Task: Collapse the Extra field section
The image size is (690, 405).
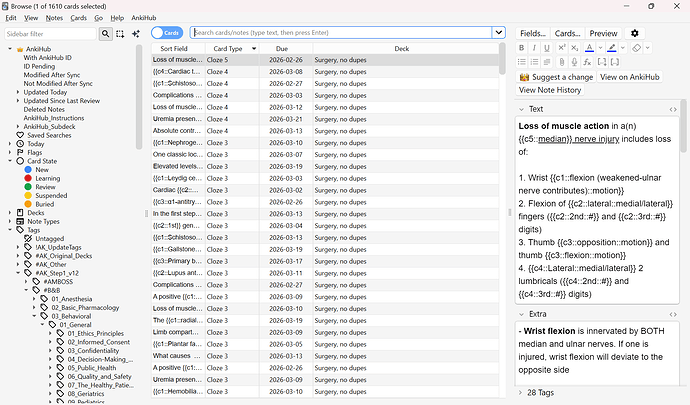Action: tap(521, 314)
